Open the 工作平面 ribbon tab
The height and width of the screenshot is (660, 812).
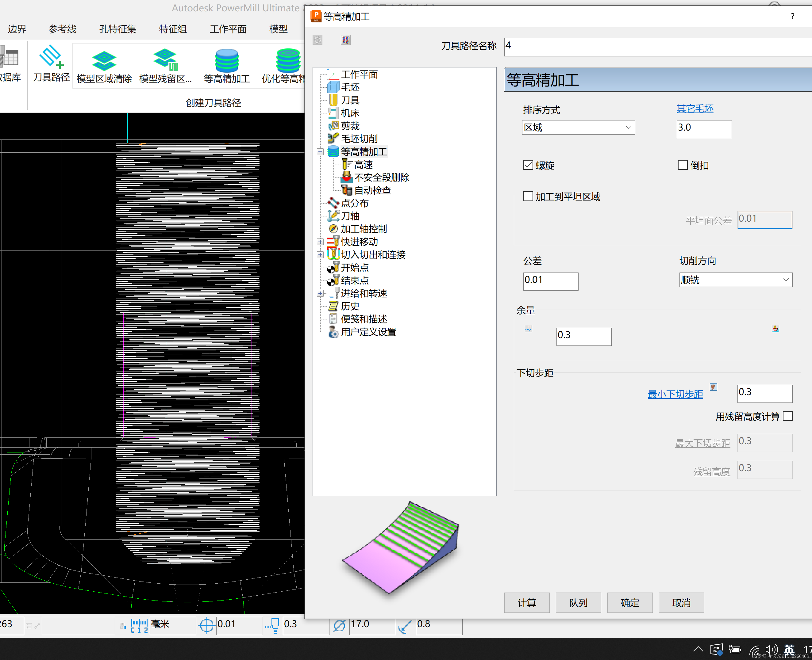point(228,29)
